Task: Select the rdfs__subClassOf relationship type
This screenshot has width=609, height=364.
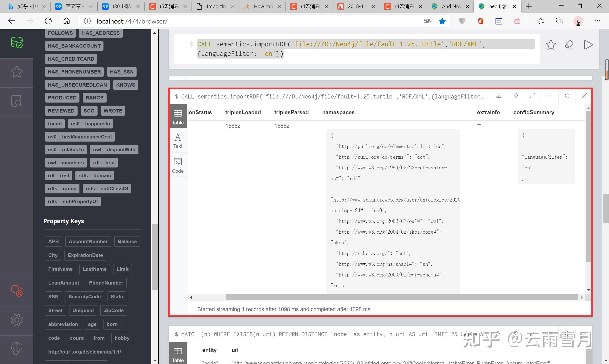Action: pyautogui.click(x=107, y=189)
